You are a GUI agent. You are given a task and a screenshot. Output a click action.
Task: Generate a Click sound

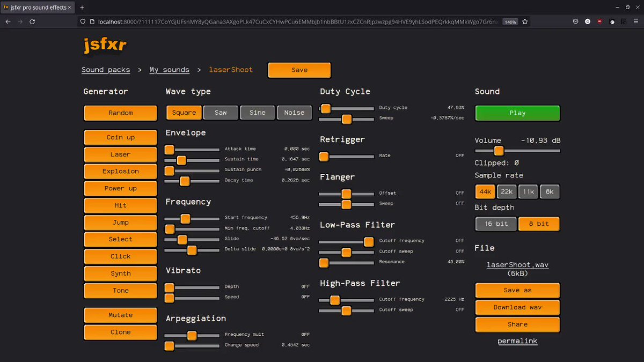coord(121,256)
